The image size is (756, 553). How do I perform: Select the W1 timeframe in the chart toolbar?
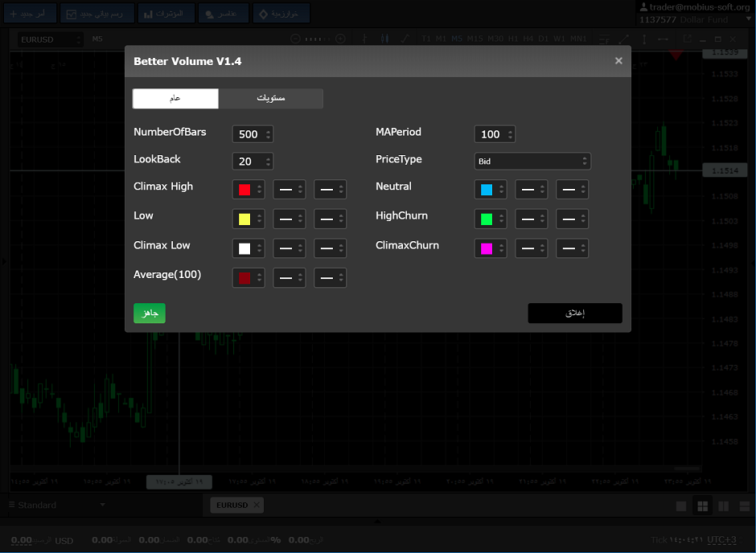pos(559,39)
